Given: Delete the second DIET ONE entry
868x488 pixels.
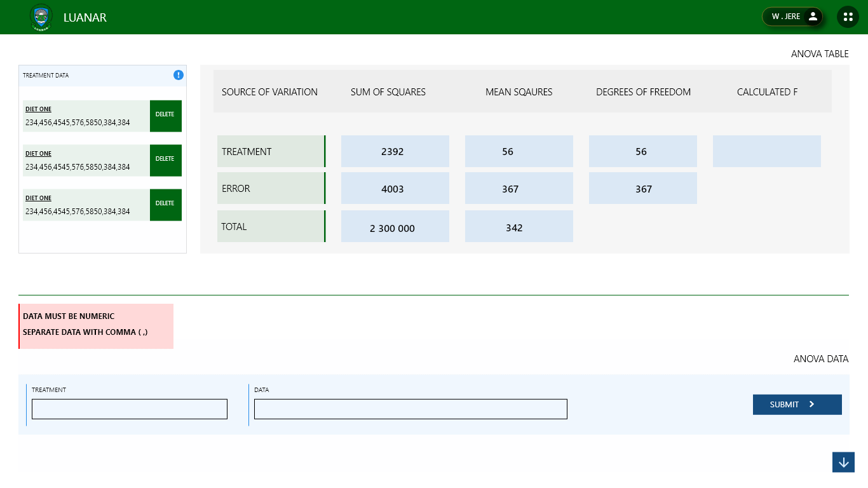Looking at the screenshot, I should (165, 160).
